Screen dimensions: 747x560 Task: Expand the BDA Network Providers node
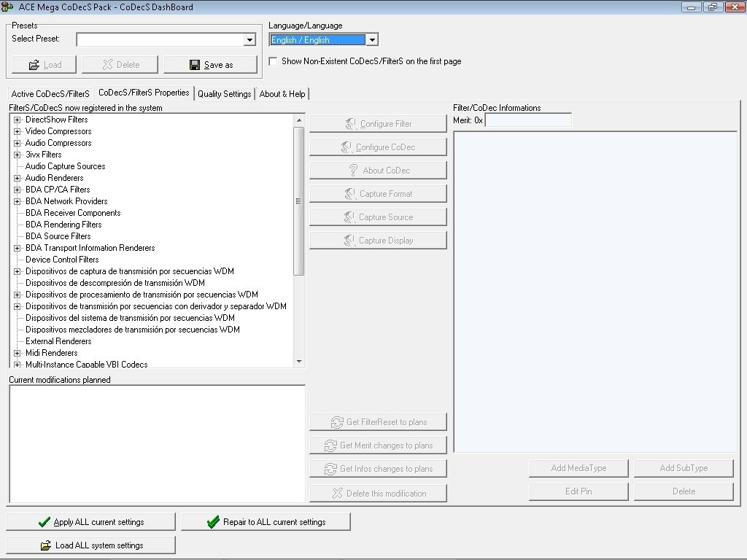pos(18,201)
